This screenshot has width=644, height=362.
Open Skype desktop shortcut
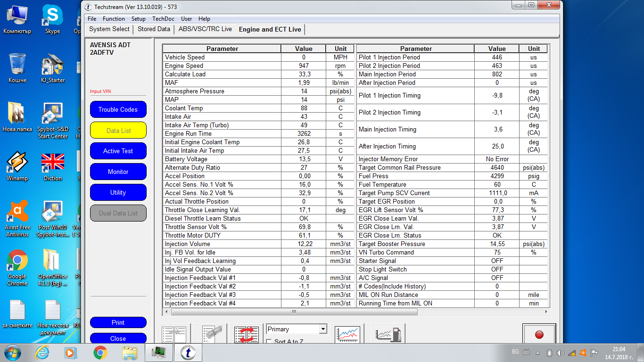52,19
